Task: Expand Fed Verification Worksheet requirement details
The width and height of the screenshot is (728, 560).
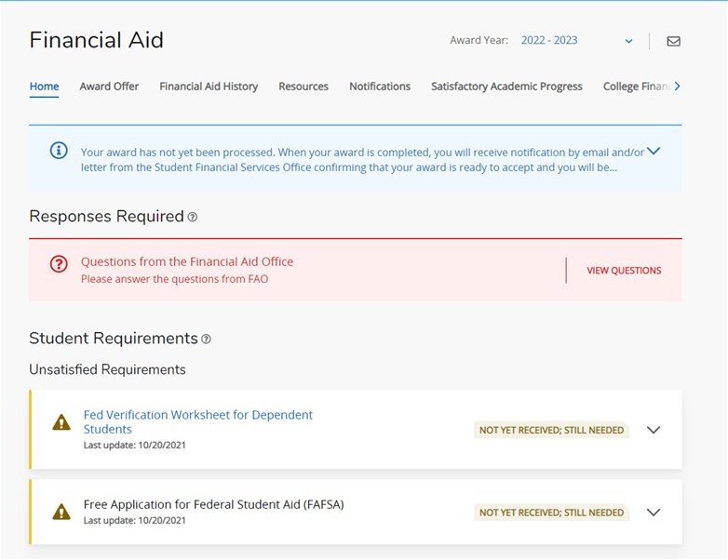Action: coord(654,430)
